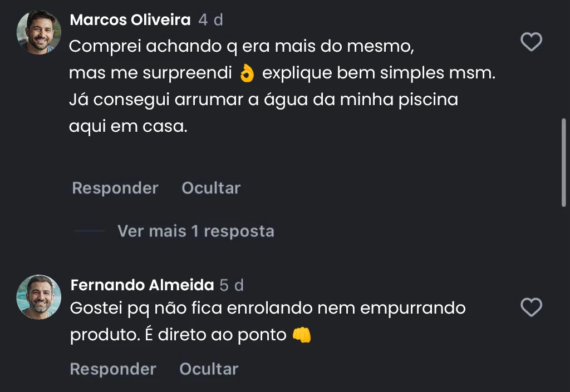
Task: Click the "5 d" timestamp on Fernando's comment
Action: click(x=232, y=285)
